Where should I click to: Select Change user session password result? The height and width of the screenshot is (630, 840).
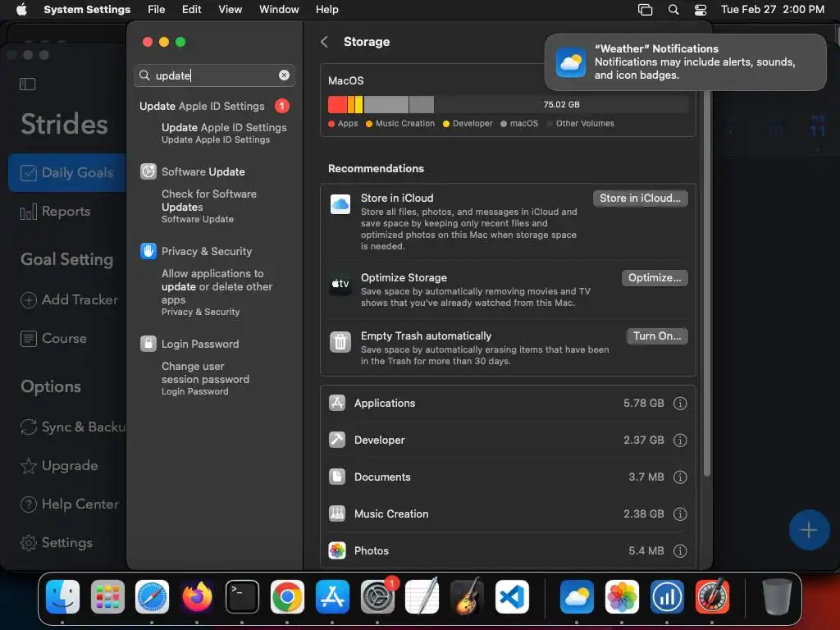click(205, 379)
